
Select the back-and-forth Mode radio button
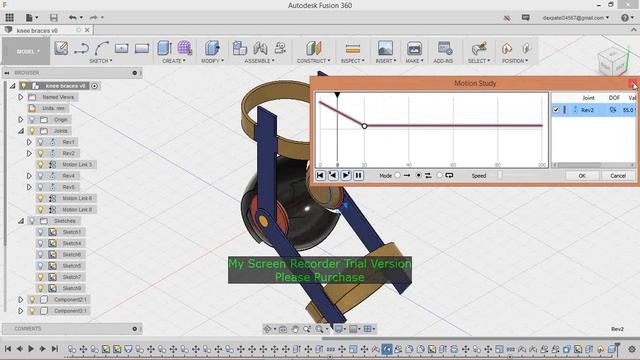coord(418,176)
